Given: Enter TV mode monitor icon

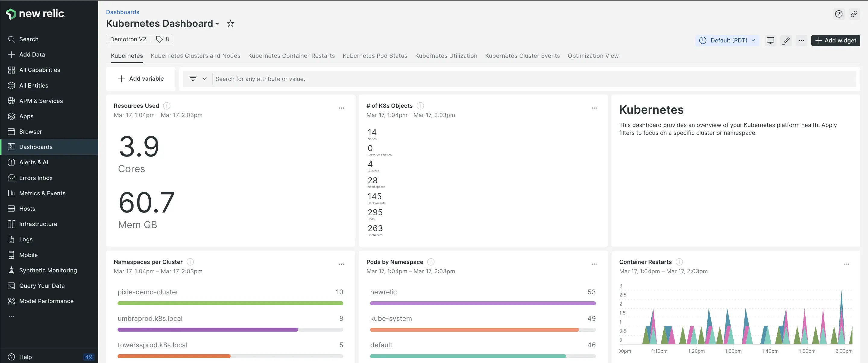Looking at the screenshot, I should coord(770,40).
